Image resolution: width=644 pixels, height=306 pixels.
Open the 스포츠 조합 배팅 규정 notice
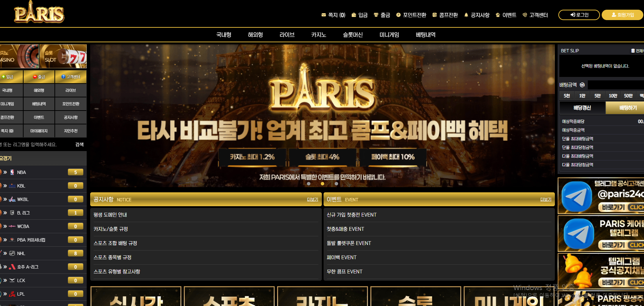115,243
